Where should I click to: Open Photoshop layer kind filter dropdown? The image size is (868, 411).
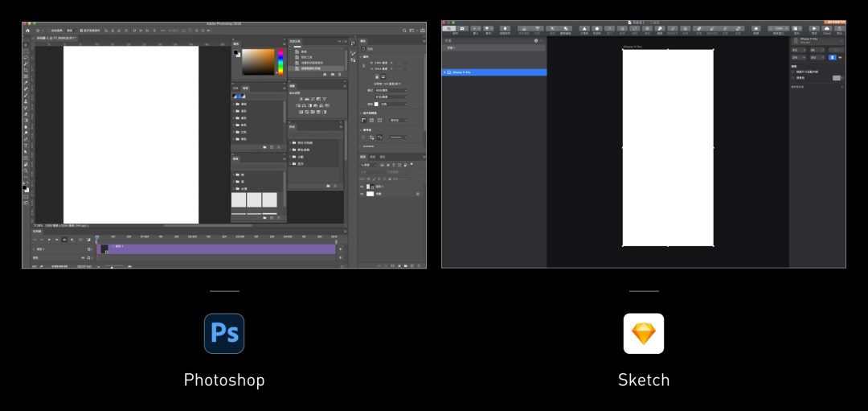click(369, 165)
